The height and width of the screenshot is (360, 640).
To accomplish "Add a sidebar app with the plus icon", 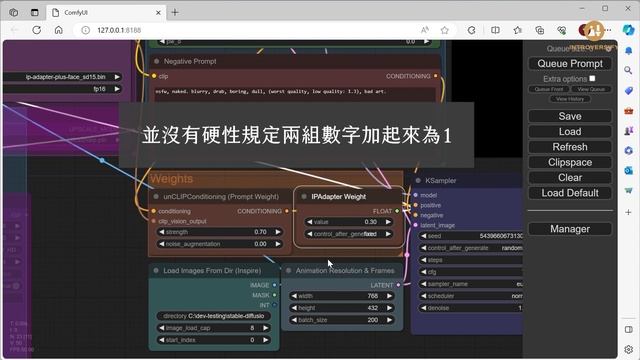I will click(629, 212).
